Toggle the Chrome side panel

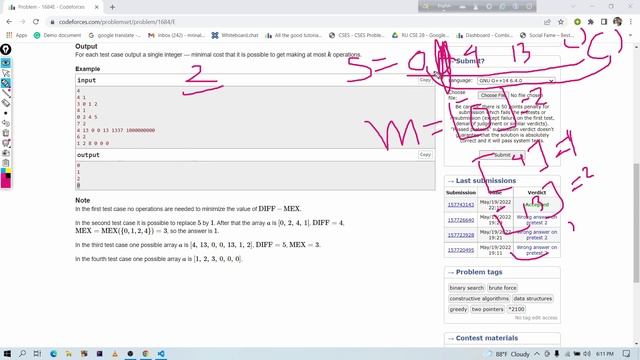(x=604, y=22)
